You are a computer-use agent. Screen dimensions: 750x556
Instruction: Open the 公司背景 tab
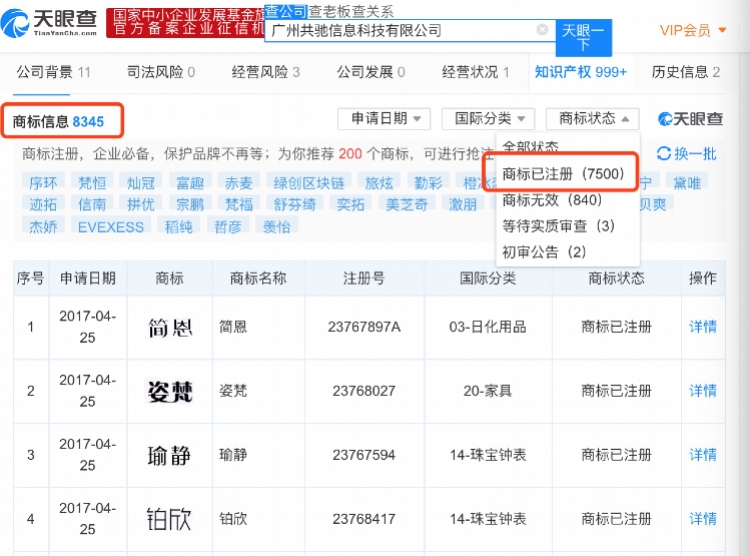[x=53, y=72]
